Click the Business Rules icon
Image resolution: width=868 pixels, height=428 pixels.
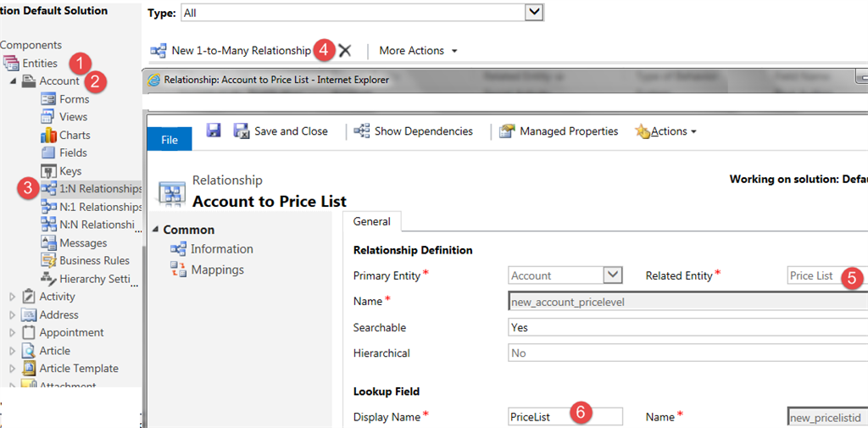(48, 261)
